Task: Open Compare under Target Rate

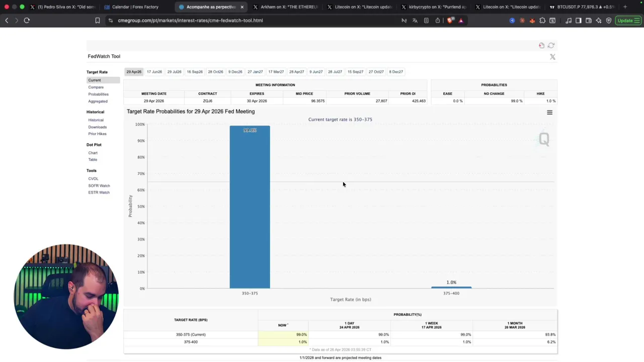Action: [x=96, y=87]
